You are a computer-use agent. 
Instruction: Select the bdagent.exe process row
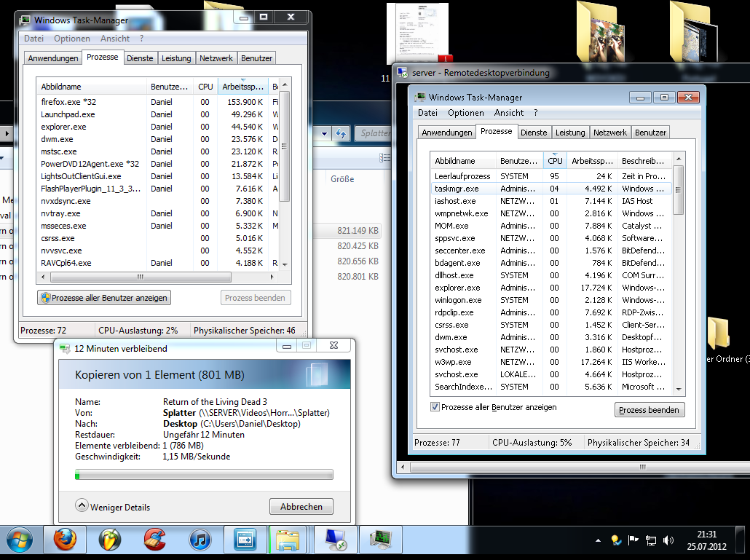tap(551, 263)
